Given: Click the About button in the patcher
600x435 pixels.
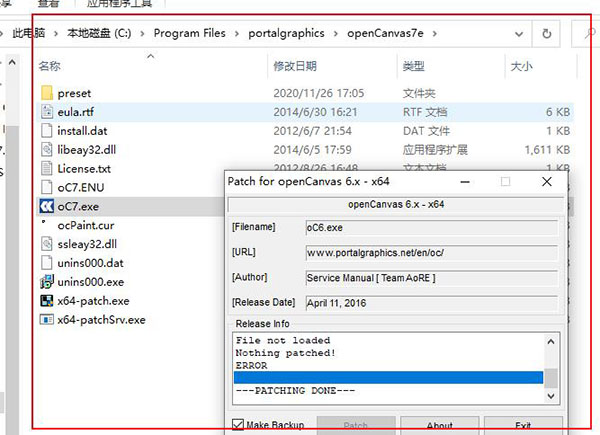Looking at the screenshot, I should click(x=439, y=425).
